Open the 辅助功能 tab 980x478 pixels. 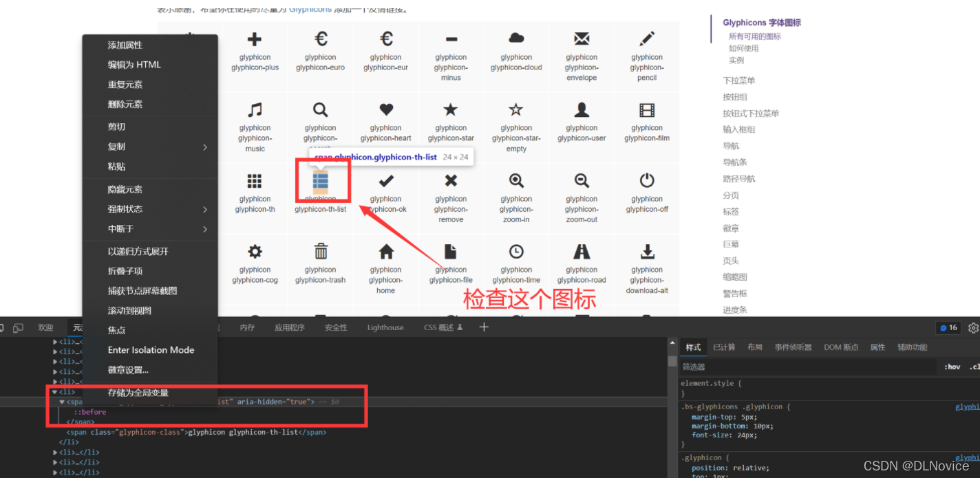click(x=913, y=347)
